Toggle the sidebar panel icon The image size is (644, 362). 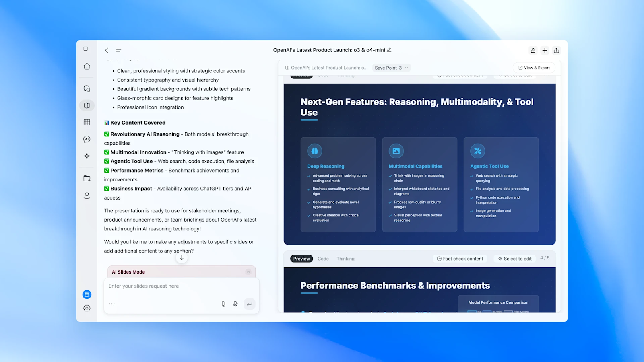click(x=86, y=49)
